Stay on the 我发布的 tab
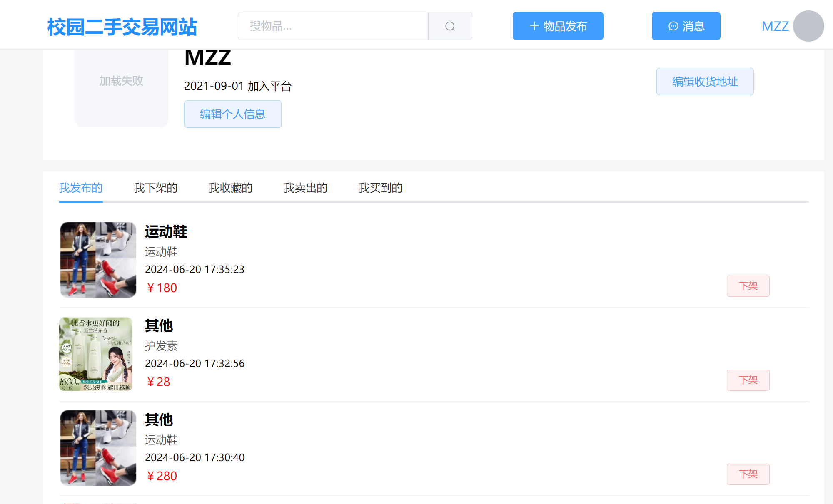 (x=81, y=188)
